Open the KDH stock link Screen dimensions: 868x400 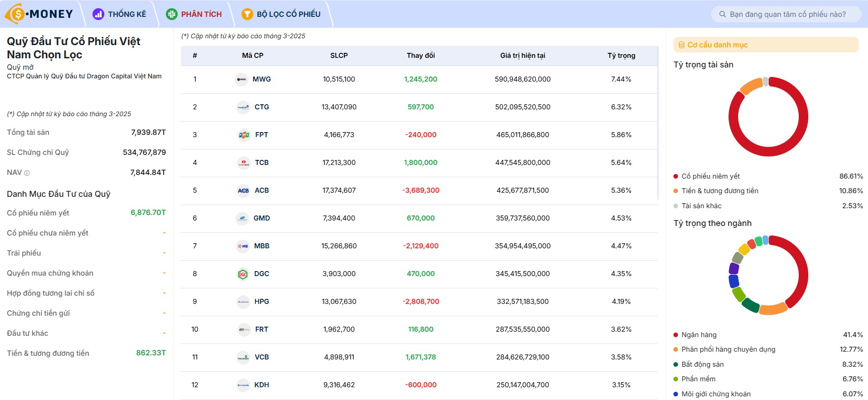[x=262, y=385]
